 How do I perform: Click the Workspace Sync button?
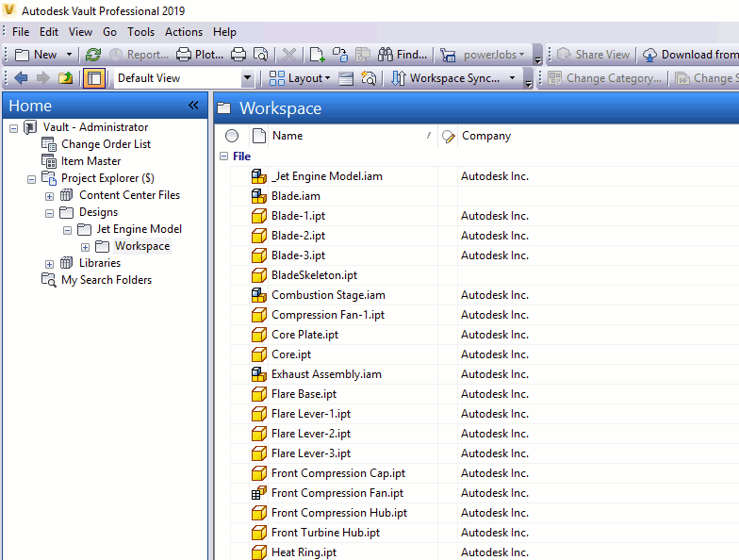[454, 78]
